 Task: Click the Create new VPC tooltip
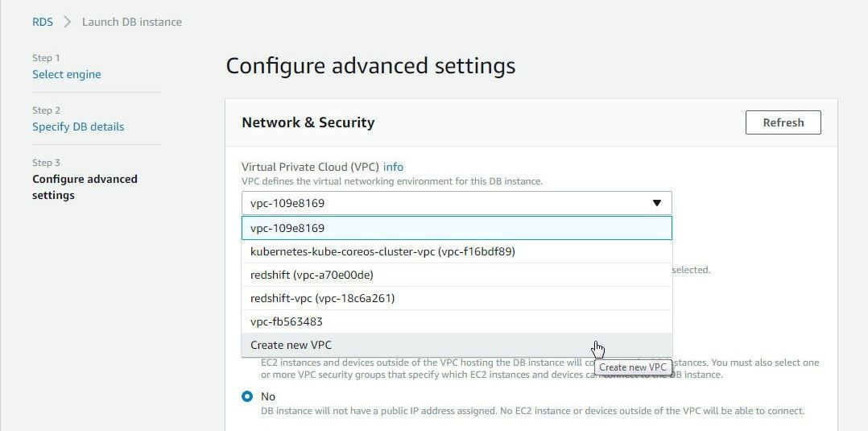click(x=633, y=367)
